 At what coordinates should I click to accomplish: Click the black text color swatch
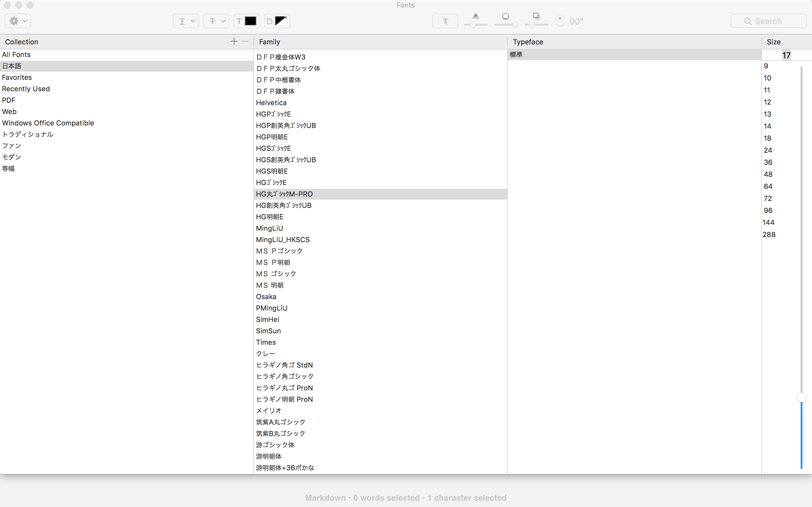pyautogui.click(x=250, y=21)
